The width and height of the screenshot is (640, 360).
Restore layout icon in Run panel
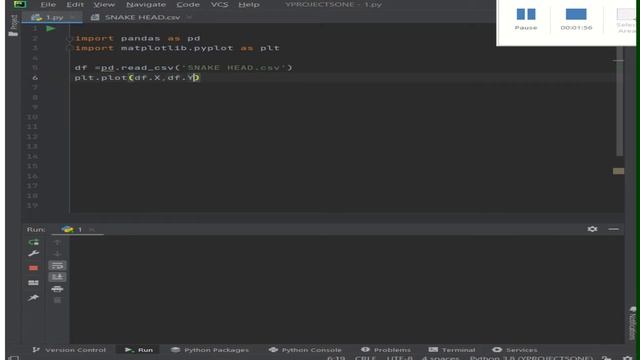coord(33,283)
